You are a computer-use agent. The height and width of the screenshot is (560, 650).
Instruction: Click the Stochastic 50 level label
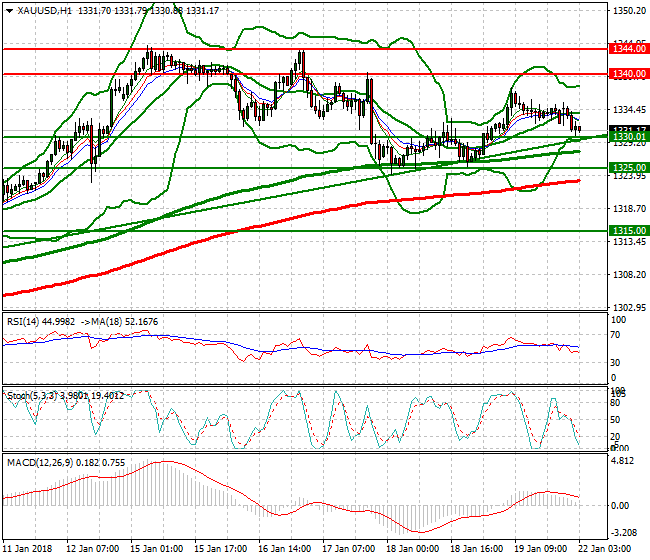(616, 419)
